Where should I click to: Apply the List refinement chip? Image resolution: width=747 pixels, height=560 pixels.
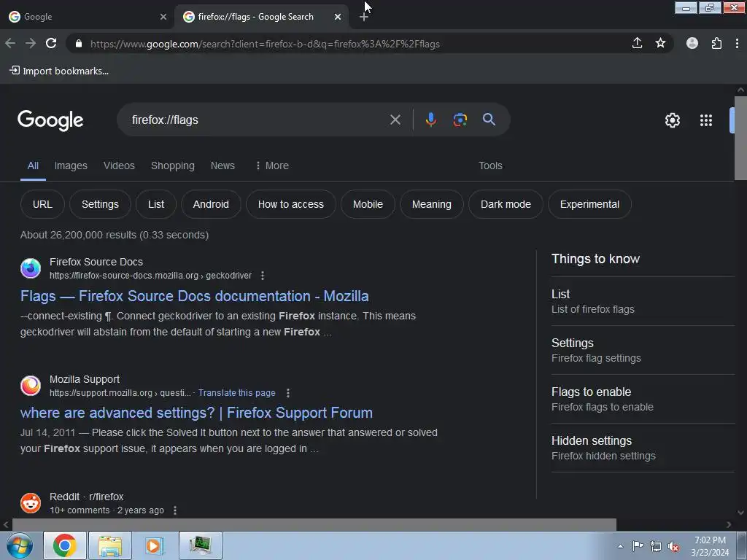point(156,204)
